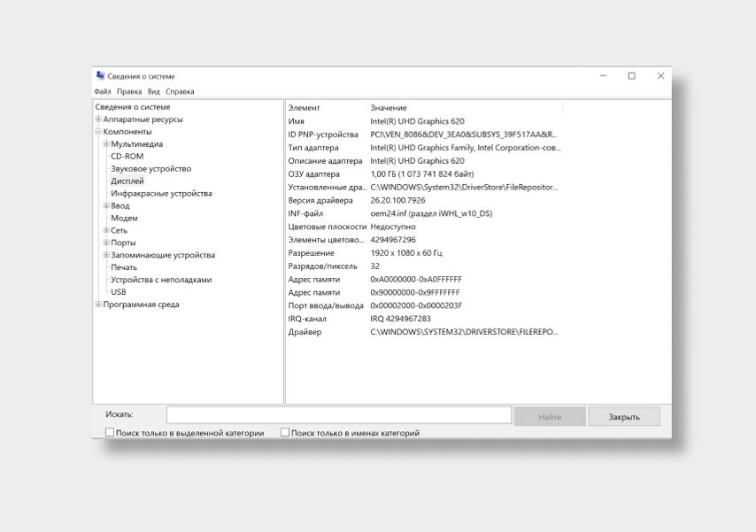Select the Версия драйвера row
Image resolution: width=756 pixels, height=532 pixels.
coord(424,200)
